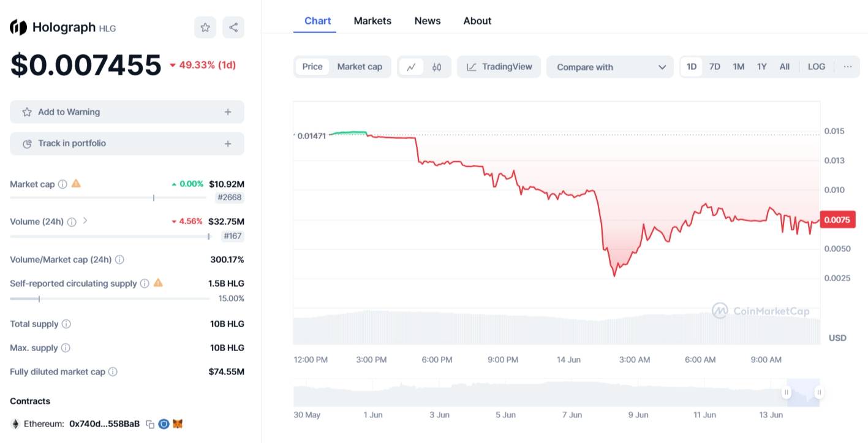Expand Volume (24h) chevron arrow
Image resolution: width=868 pixels, height=443 pixels.
(85, 221)
